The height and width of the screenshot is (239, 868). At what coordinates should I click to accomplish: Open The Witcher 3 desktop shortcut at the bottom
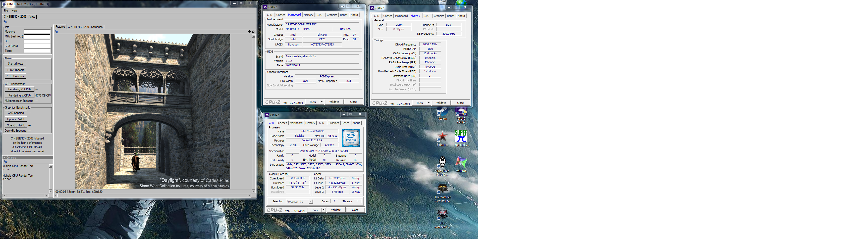click(x=442, y=219)
